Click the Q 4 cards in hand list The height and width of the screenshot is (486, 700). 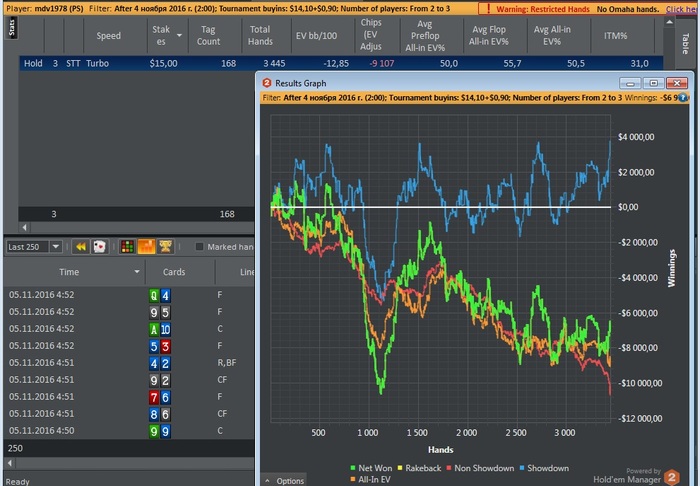160,295
